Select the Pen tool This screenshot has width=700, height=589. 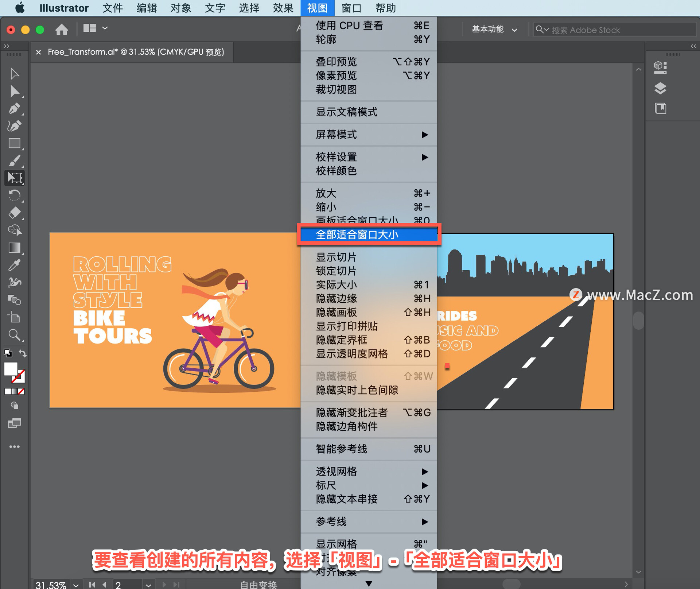[x=15, y=108]
